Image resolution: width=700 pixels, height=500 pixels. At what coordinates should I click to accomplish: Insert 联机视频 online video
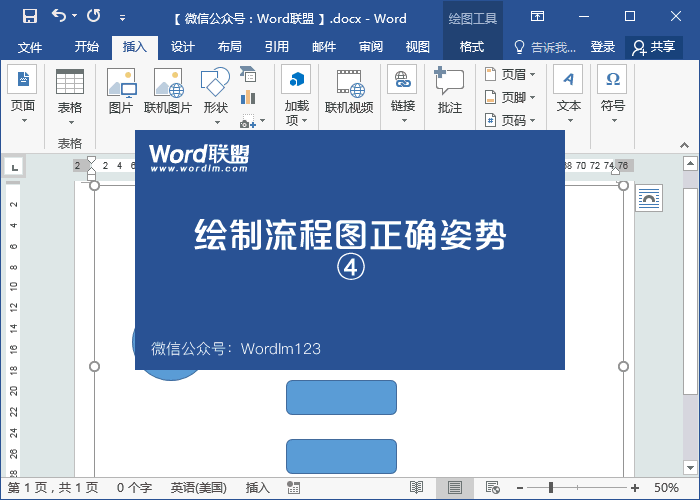349,91
